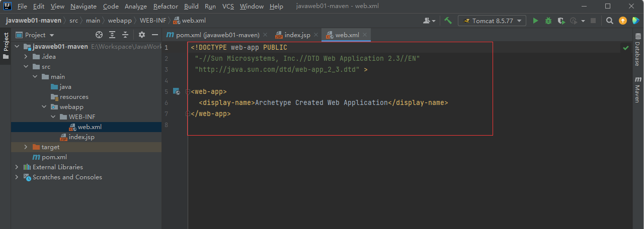Open the user account icon dropdown
Image resolution: width=644 pixels, height=229 pixels.
coord(429,21)
